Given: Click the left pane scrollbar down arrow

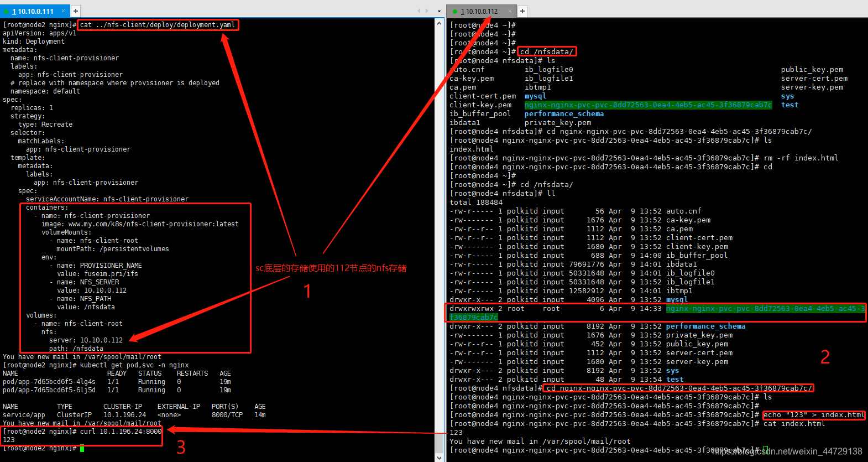Looking at the screenshot, I should (x=440, y=458).
